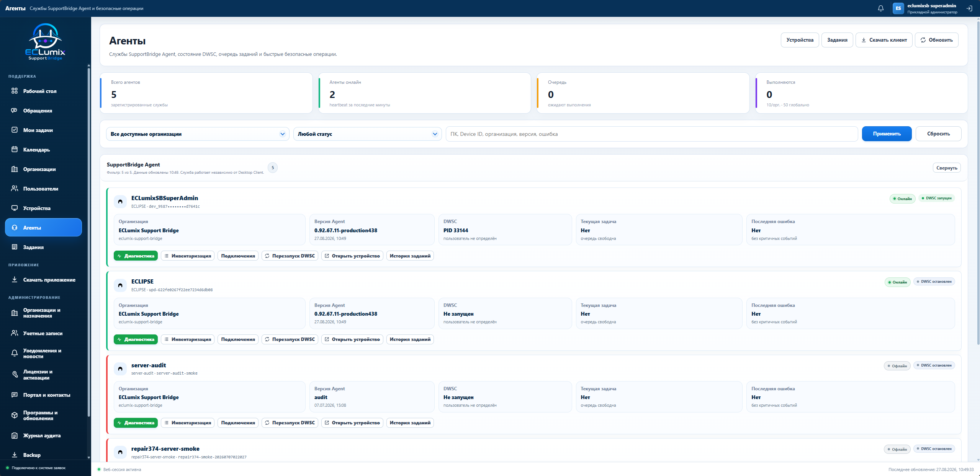The height and width of the screenshot is (476, 980).
Task: Click Открыть устройство for server-audit agent
Action: coord(352,423)
